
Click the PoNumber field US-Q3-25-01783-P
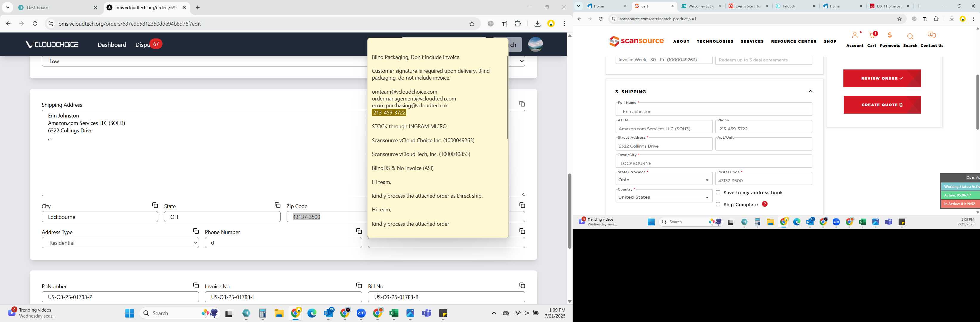coord(120,297)
